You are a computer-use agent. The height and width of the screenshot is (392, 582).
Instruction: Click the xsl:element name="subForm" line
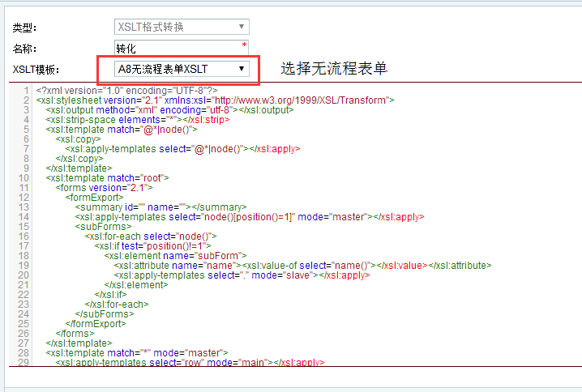[x=176, y=255]
